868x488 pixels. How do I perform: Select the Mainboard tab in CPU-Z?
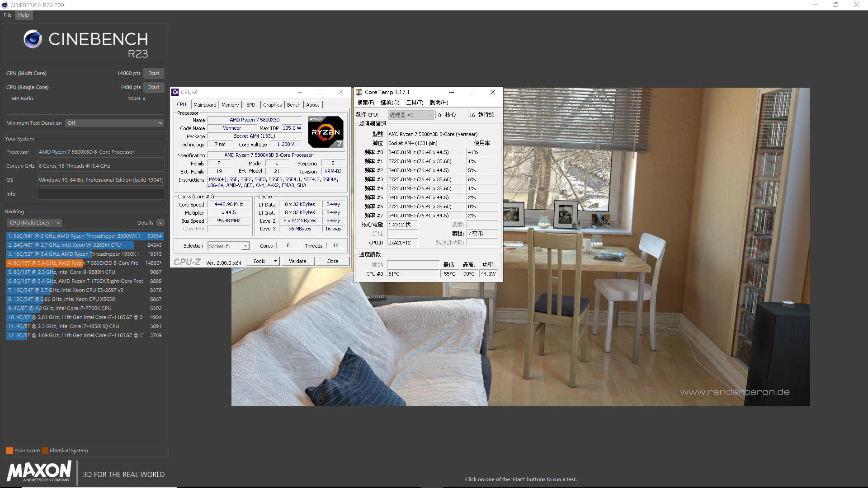204,105
